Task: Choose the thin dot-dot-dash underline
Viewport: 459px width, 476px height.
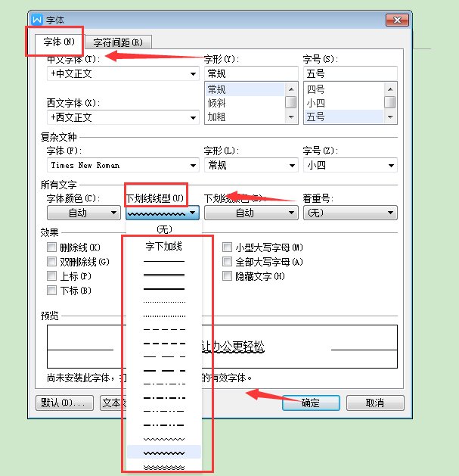Action: (164, 412)
